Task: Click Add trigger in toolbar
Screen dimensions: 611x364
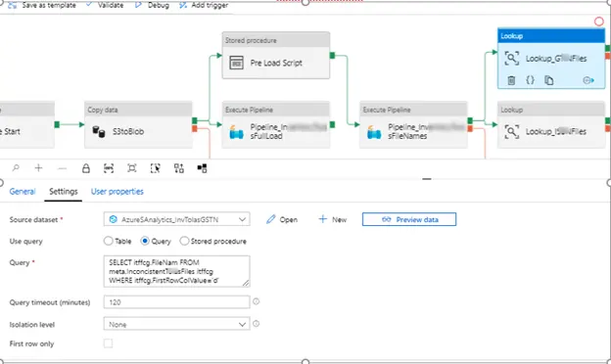Action: (x=204, y=6)
